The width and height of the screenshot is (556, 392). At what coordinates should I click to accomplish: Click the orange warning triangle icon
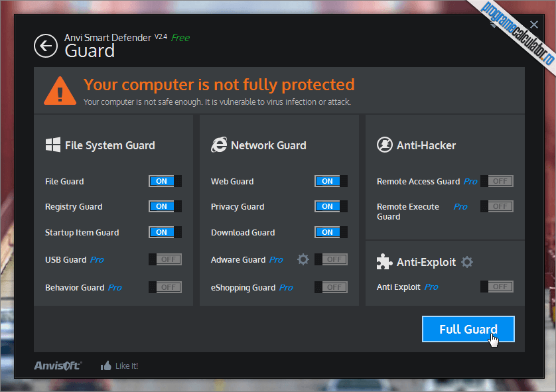click(x=60, y=91)
